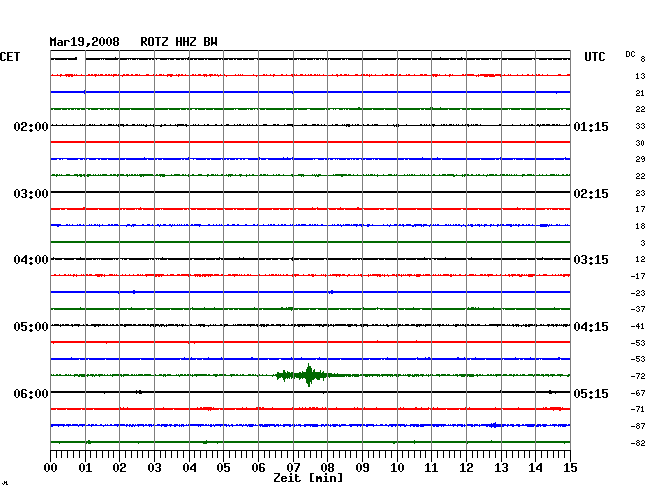Select the 06:00 CET time label
650x494 pixels.
(31, 393)
